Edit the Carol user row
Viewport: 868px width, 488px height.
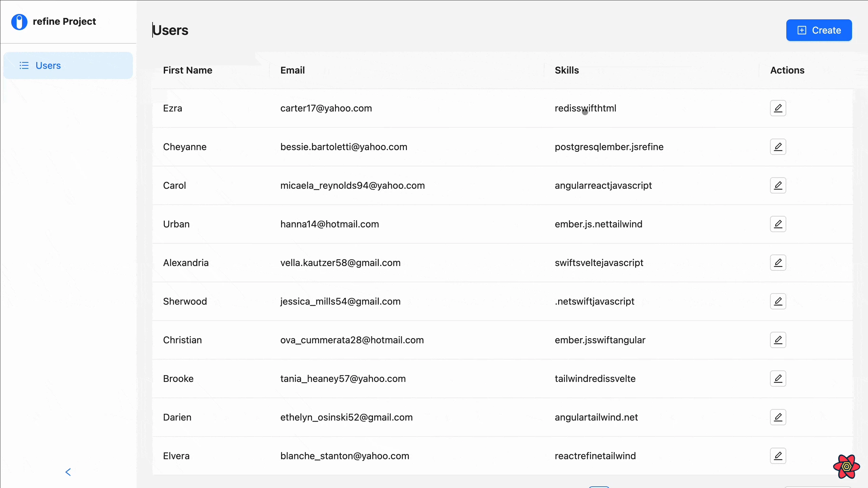coord(778,185)
